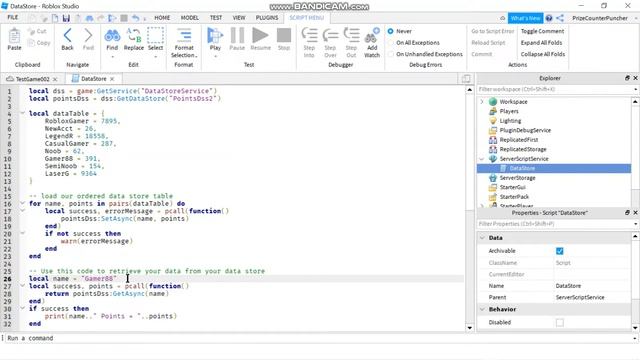The image size is (640, 360).
Task: Open the dropdown under Select
Action: [x=156, y=56]
